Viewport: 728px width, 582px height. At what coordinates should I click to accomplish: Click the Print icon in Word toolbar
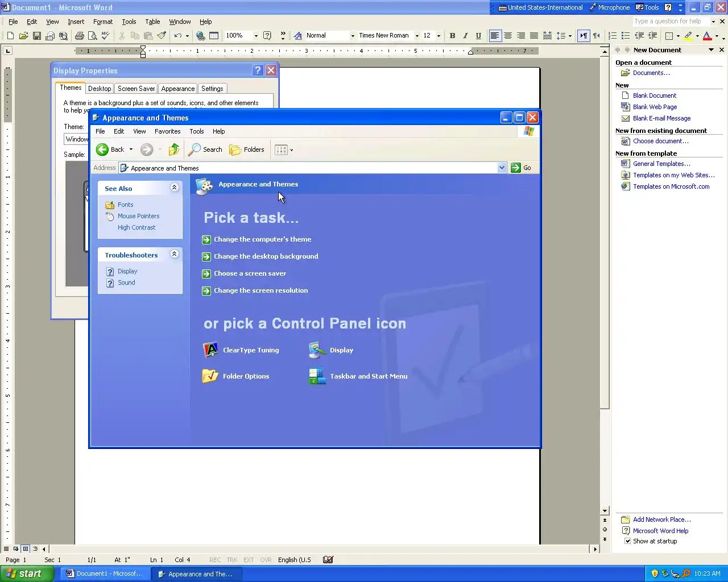[79, 36]
